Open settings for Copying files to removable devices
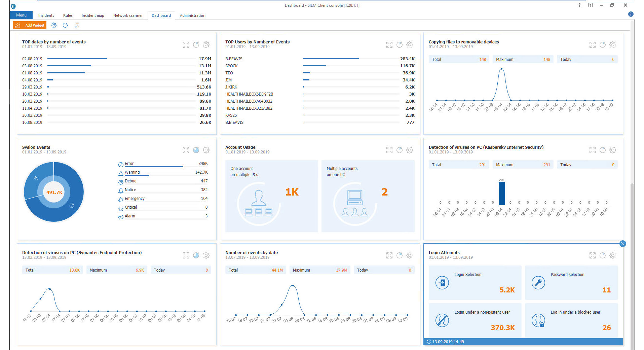Viewport: 644px width, 350px height. point(613,45)
